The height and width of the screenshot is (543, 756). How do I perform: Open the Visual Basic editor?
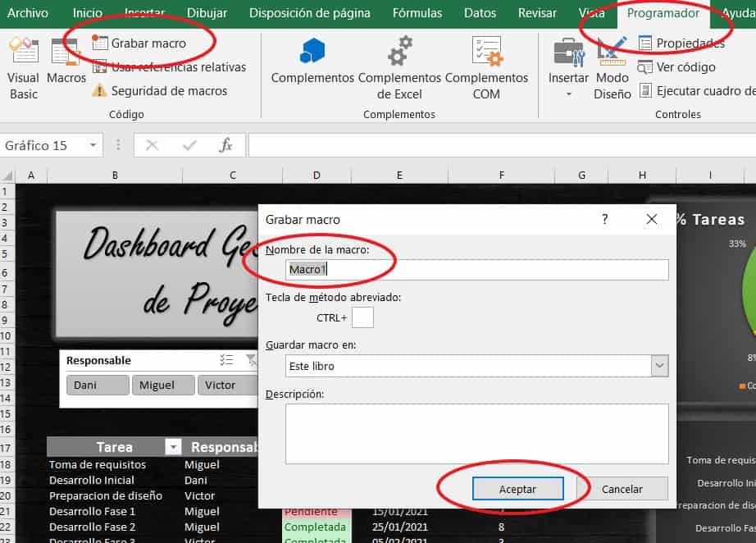(x=23, y=67)
